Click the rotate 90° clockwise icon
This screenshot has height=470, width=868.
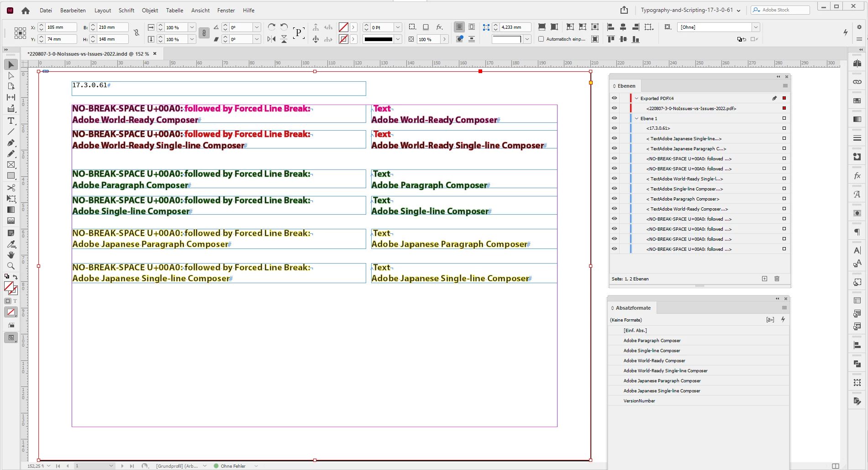tap(271, 27)
